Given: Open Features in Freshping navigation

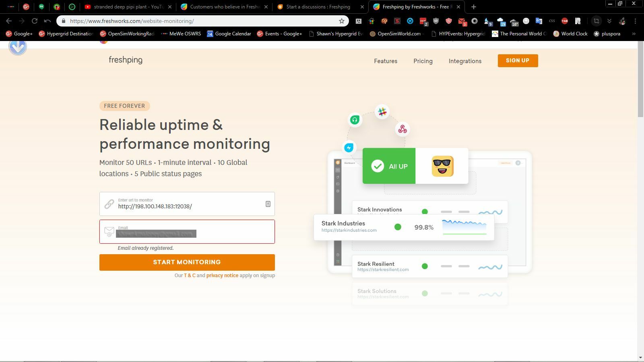Looking at the screenshot, I should coord(386,61).
